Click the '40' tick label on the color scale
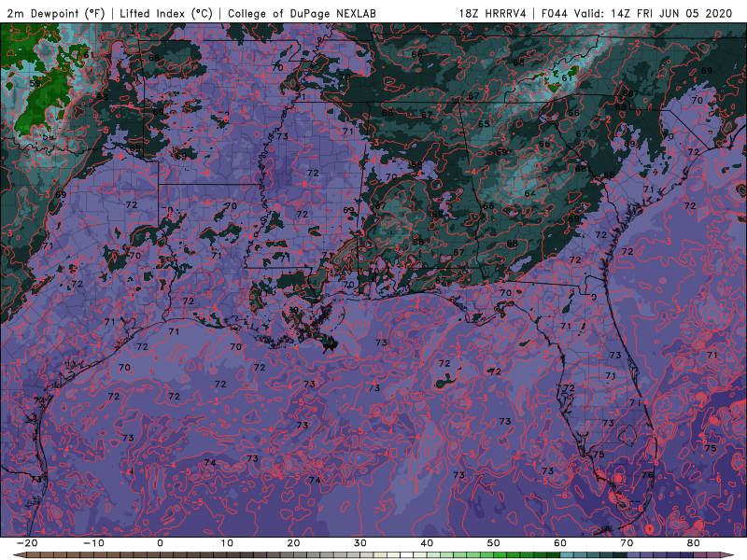The width and height of the screenshot is (747, 560). click(x=427, y=543)
